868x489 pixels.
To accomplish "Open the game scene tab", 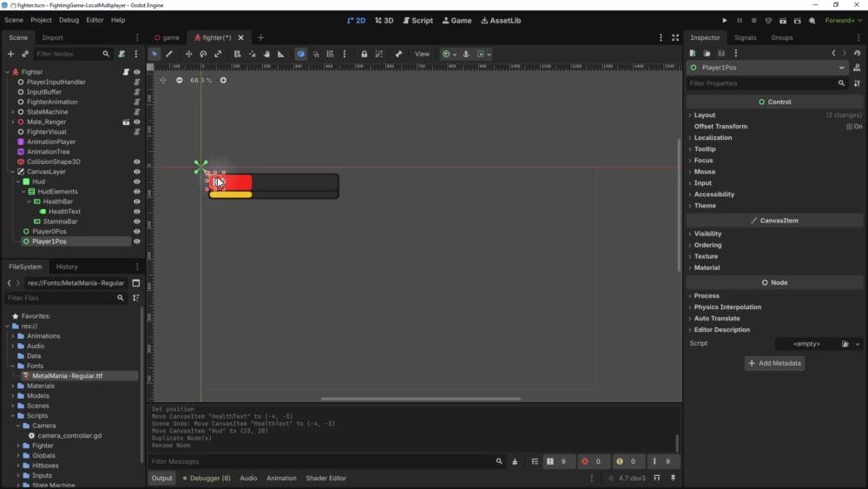I will pos(167,37).
